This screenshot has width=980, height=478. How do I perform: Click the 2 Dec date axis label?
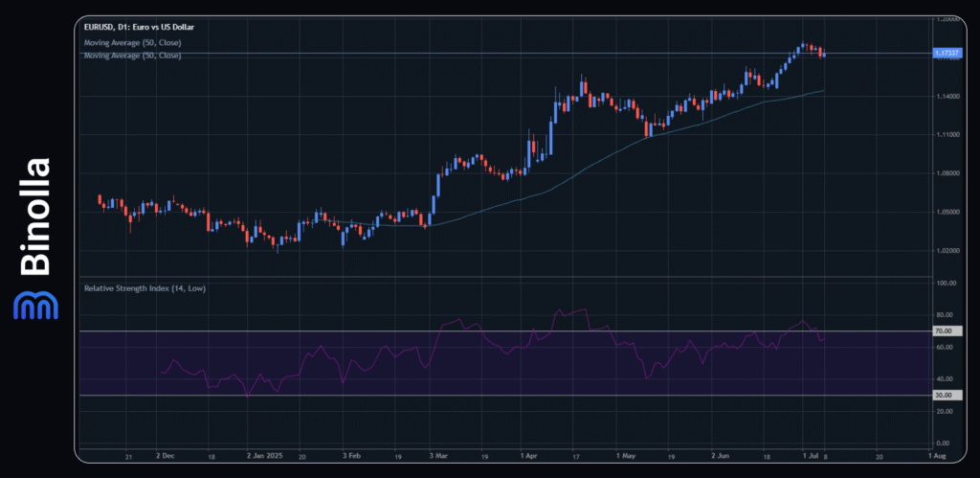[165, 458]
